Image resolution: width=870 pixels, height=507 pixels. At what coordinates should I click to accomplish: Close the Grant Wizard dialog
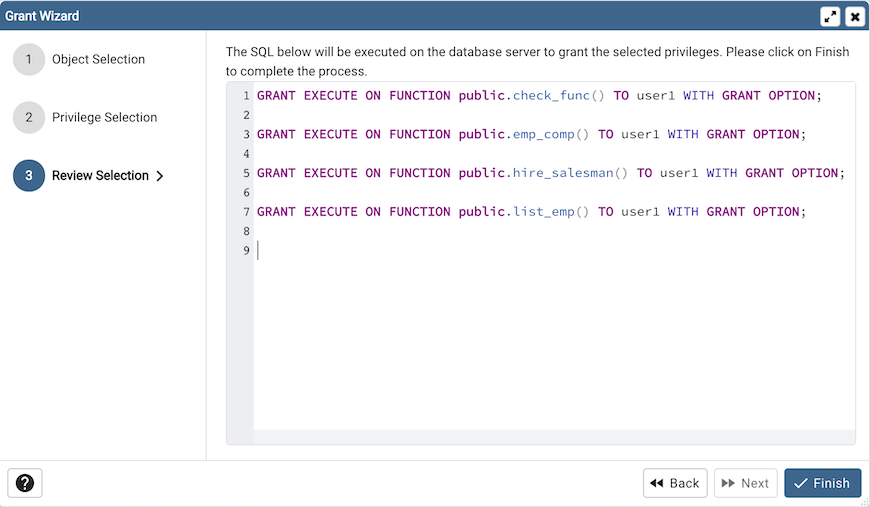click(855, 16)
